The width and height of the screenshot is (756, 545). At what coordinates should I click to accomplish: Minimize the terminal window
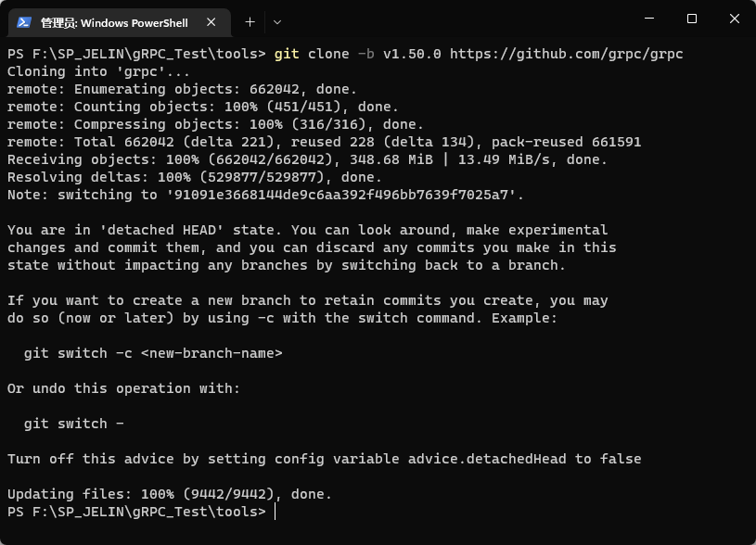[x=649, y=19]
